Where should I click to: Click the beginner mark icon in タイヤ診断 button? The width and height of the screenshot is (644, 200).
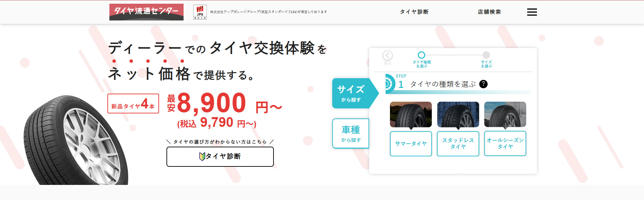[202, 156]
